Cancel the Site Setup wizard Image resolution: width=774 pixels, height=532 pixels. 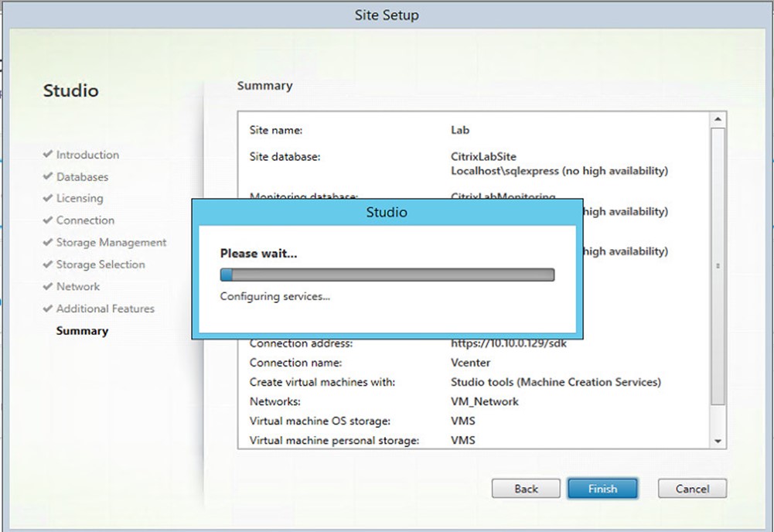(x=692, y=489)
